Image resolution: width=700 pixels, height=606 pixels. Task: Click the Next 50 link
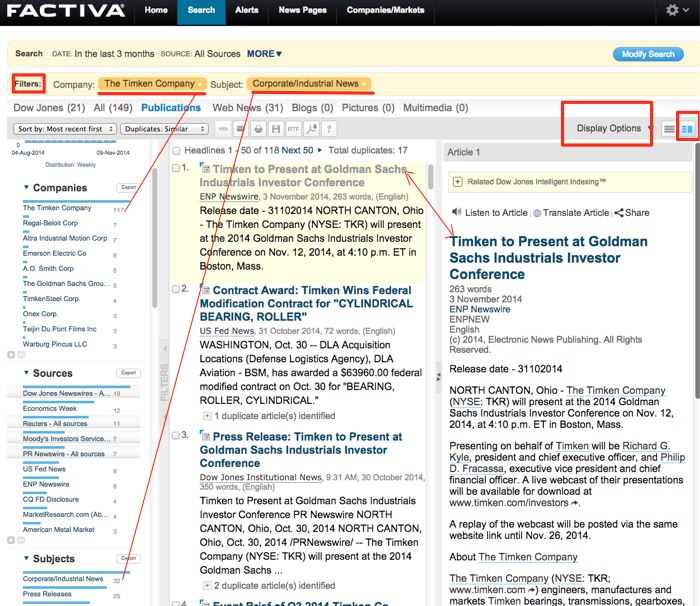coord(297,150)
